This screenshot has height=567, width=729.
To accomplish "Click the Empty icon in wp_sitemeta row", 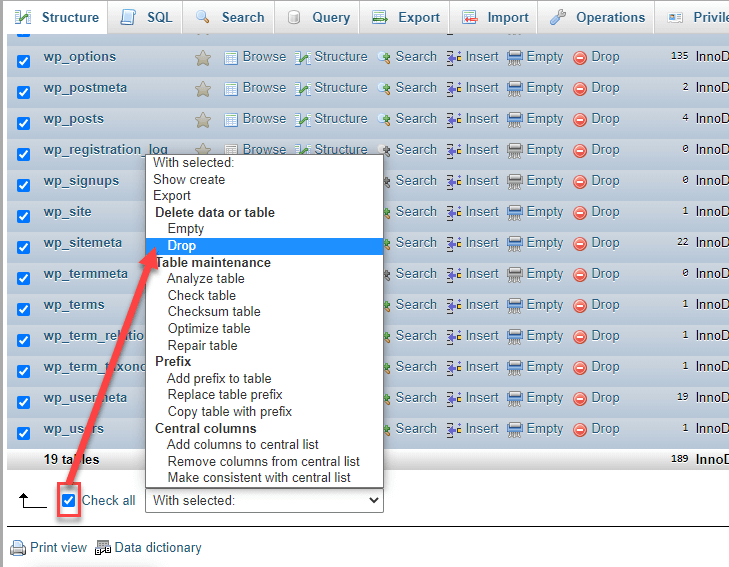I will [515, 244].
